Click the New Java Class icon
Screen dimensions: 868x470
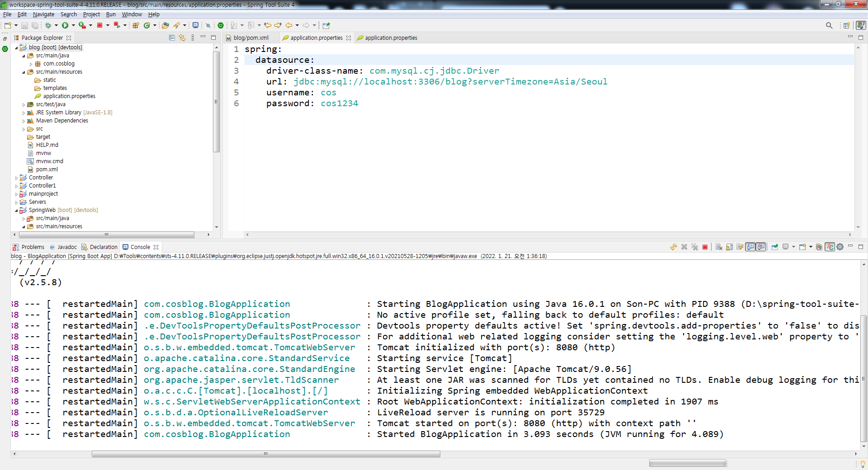click(147, 25)
